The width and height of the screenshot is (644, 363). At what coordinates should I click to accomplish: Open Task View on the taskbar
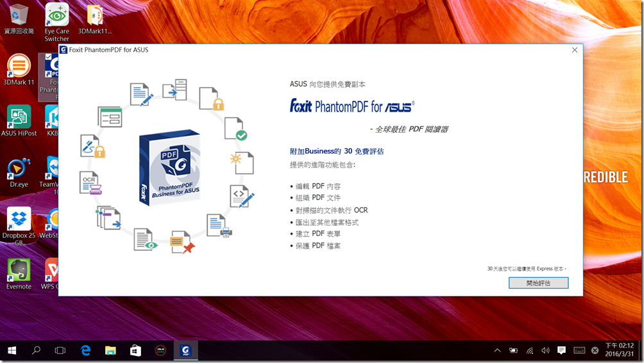click(60, 350)
